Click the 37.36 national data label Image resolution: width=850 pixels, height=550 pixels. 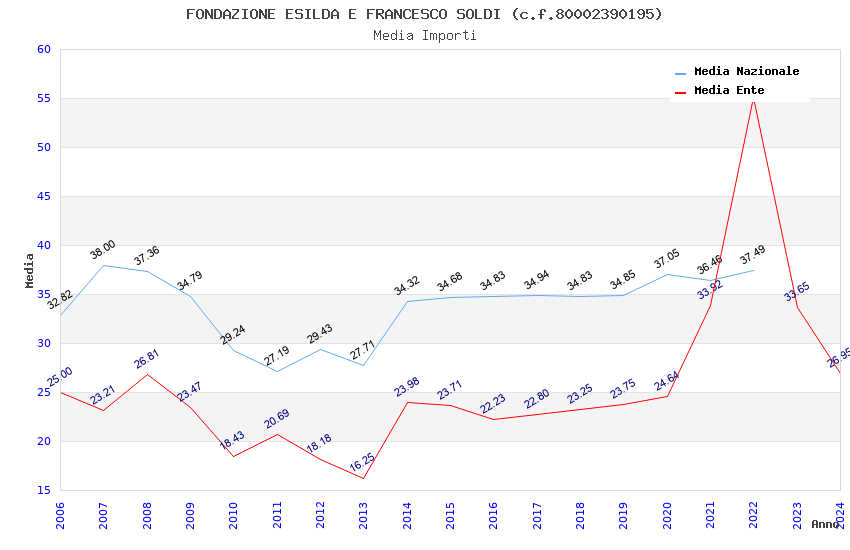coord(146,255)
